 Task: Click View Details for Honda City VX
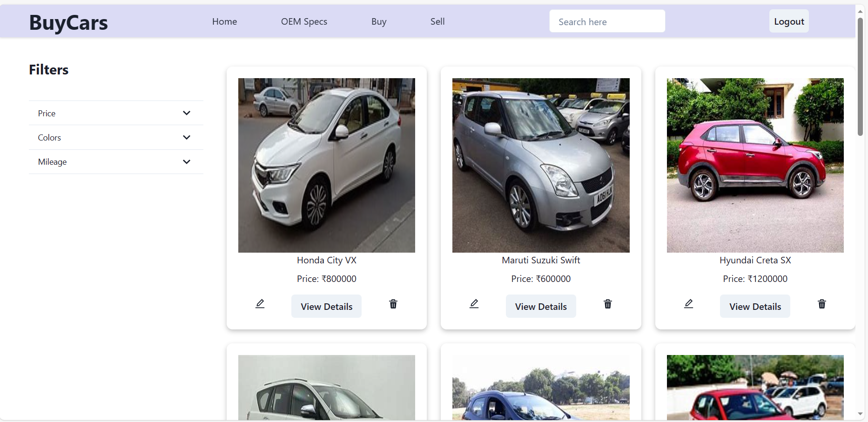[x=326, y=306]
